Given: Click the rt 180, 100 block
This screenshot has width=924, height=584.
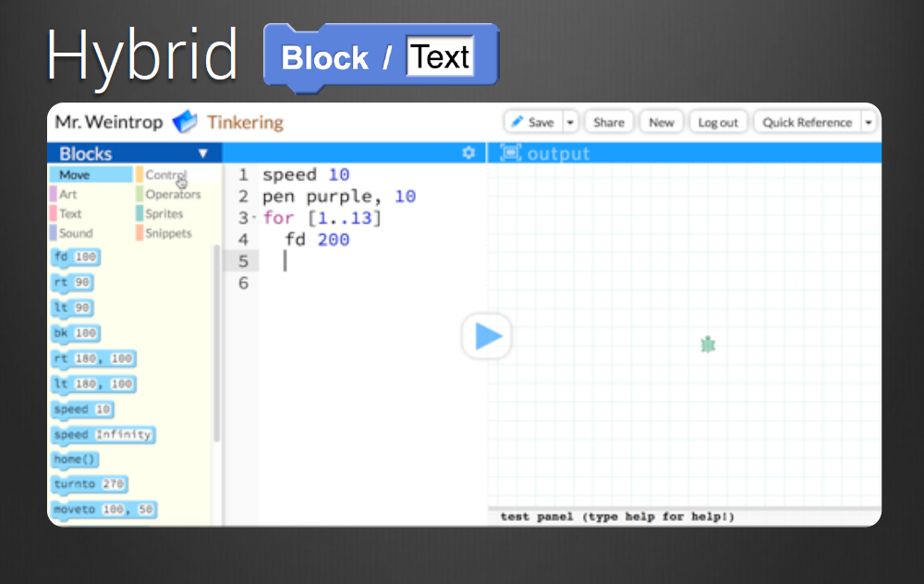Looking at the screenshot, I should tap(93, 359).
